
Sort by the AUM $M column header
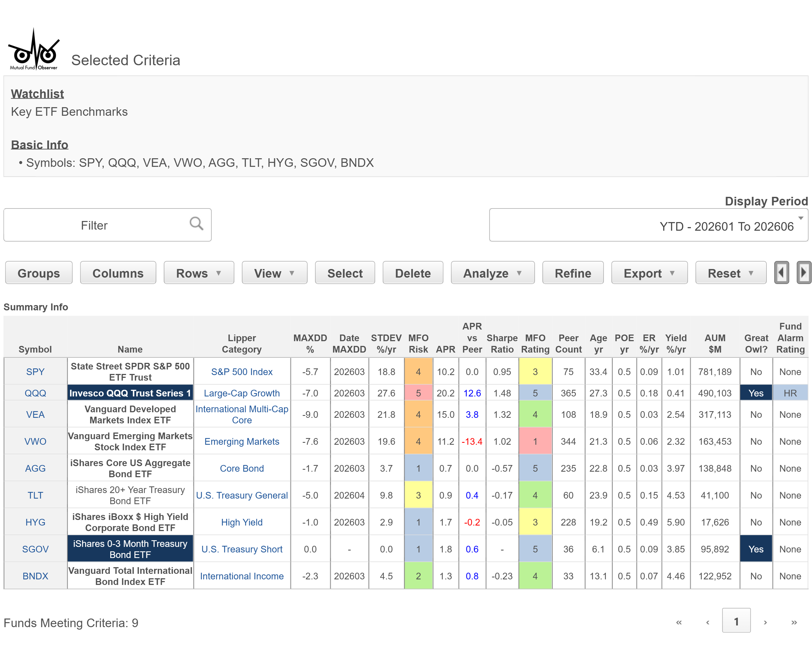(x=715, y=343)
